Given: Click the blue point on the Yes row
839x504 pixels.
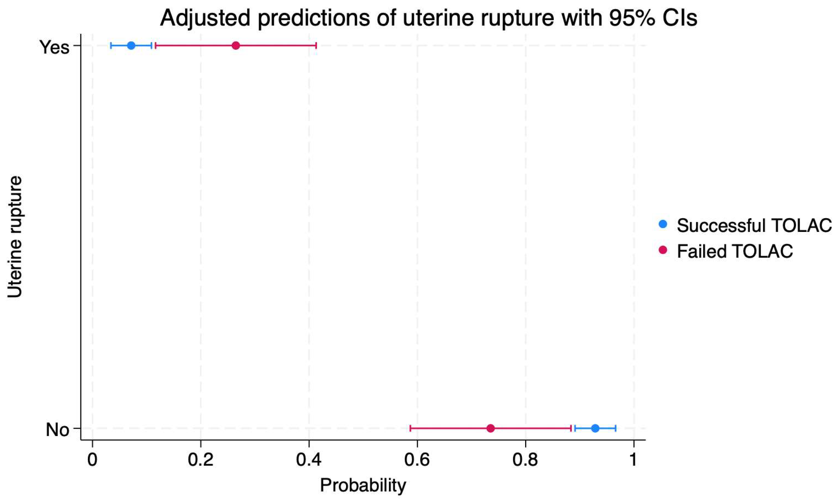Looking at the screenshot, I should coord(131,45).
